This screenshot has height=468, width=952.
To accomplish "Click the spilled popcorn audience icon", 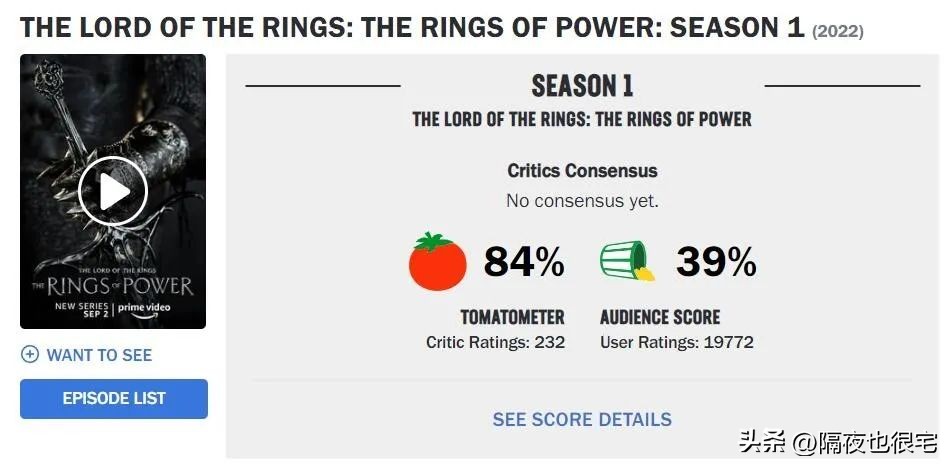I will 627,261.
